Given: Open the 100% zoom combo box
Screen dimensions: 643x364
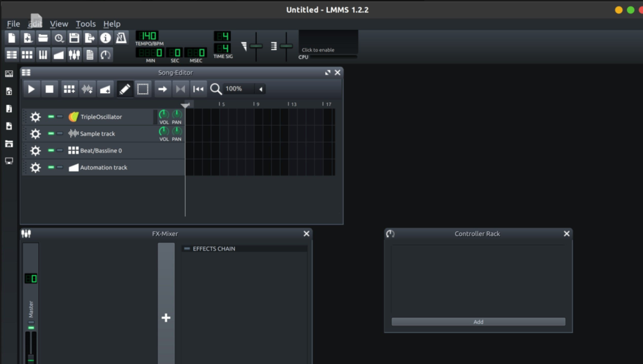Looking at the screenshot, I should pyautogui.click(x=245, y=89).
